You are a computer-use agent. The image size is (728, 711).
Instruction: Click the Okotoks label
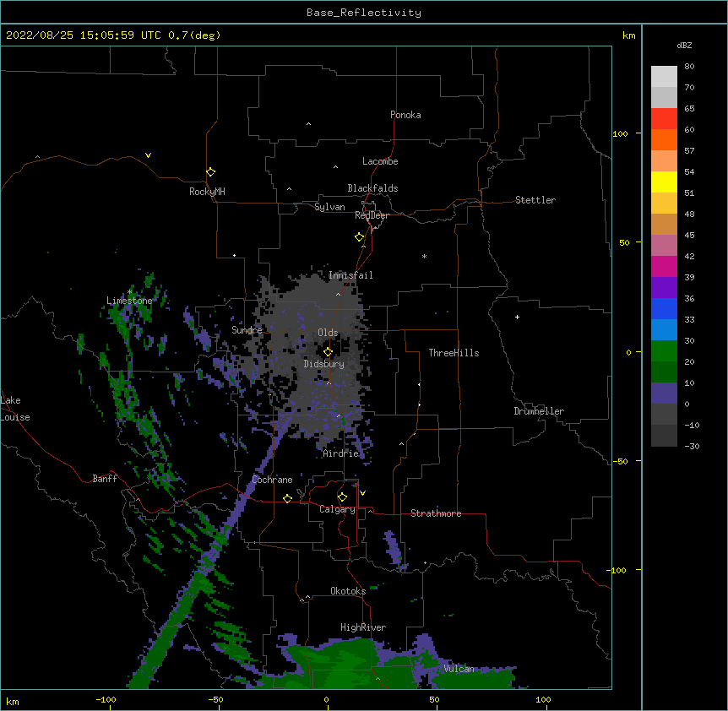(x=348, y=591)
